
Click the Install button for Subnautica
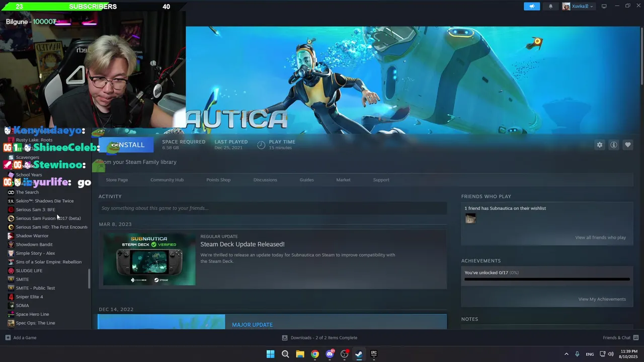pyautogui.click(x=126, y=145)
